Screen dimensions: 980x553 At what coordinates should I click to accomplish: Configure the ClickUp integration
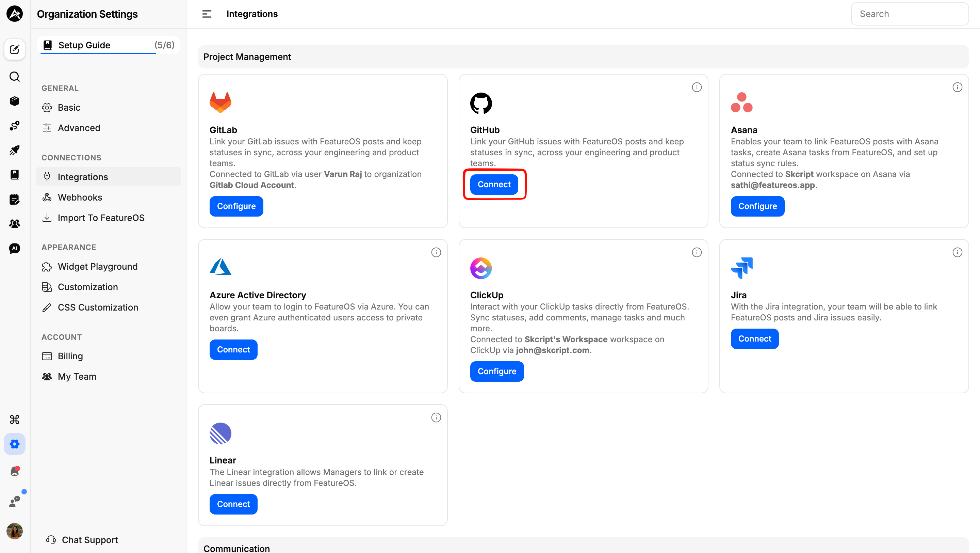point(497,372)
